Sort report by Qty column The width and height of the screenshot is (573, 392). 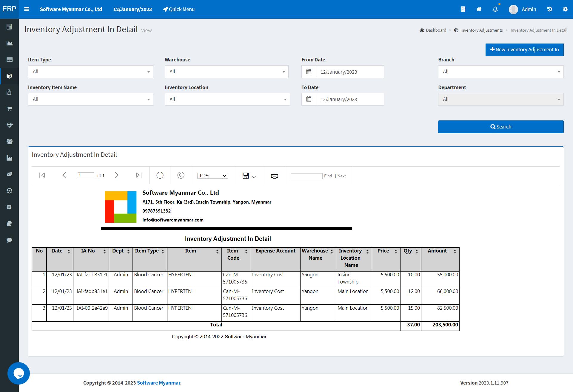point(417,252)
